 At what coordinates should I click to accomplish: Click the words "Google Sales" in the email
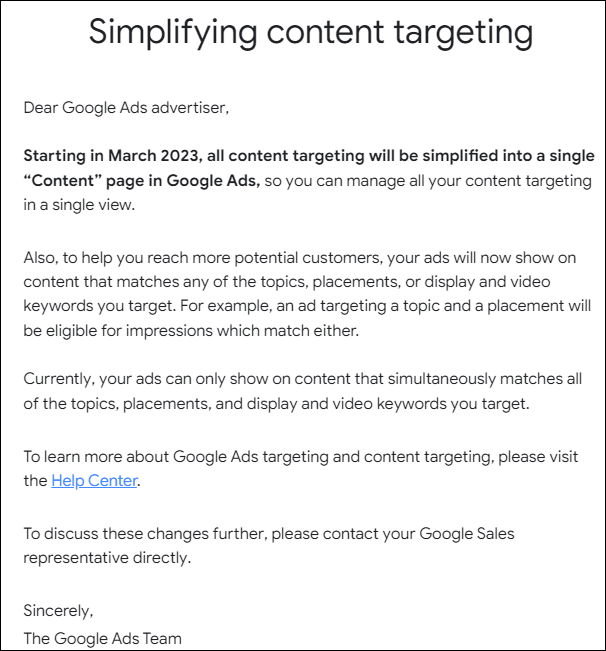(467, 534)
